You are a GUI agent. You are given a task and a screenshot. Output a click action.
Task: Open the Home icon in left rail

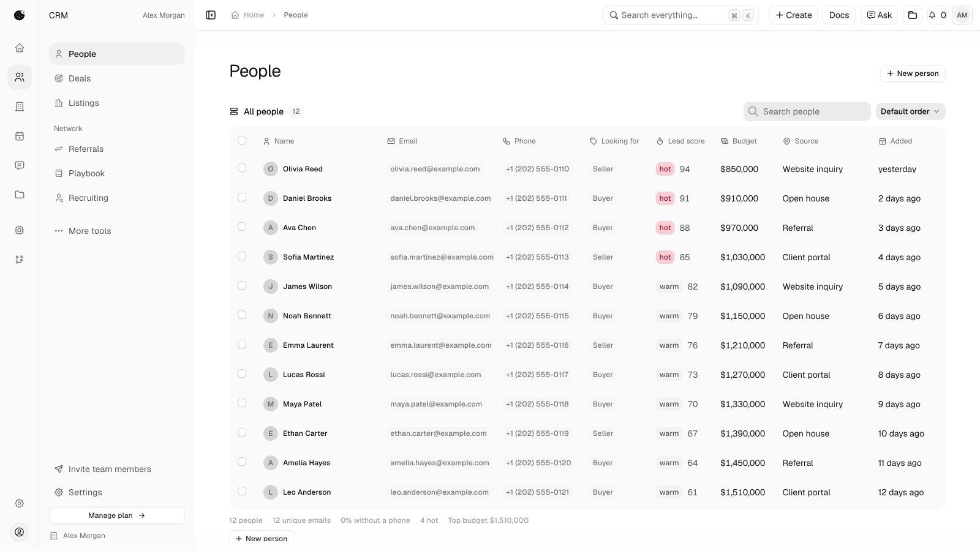coord(20,48)
